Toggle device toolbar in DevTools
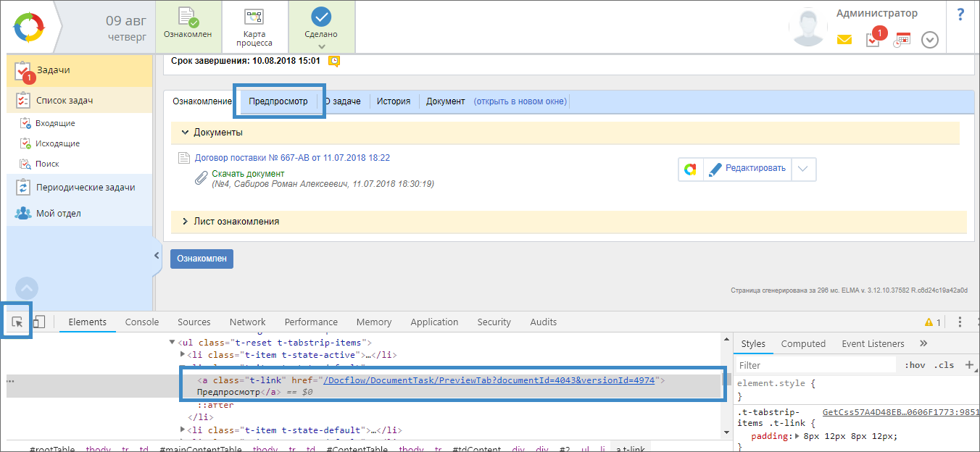Viewport: 980px width, 452px height. click(x=39, y=322)
